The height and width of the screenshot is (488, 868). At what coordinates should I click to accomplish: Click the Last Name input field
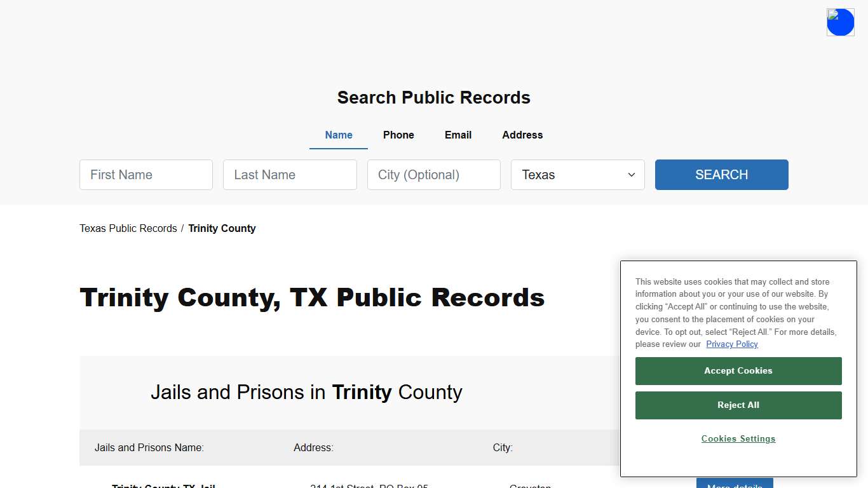[x=290, y=175]
